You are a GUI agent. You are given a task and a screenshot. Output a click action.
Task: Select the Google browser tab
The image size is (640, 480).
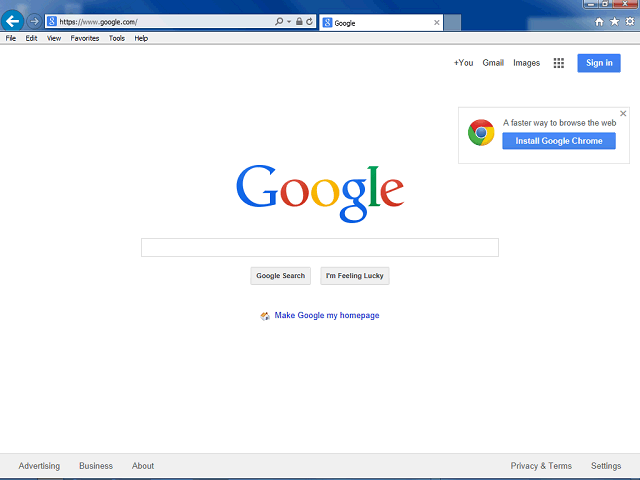pos(381,23)
